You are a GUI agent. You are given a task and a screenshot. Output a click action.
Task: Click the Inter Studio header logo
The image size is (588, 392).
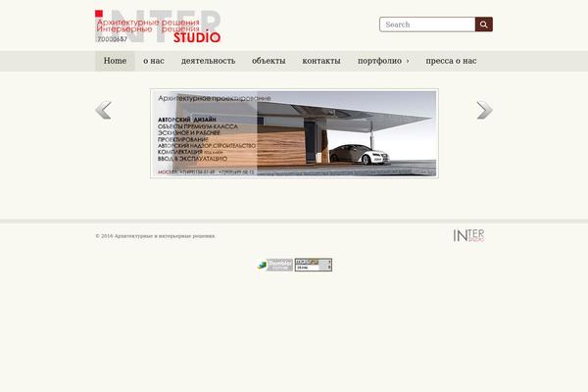pyautogui.click(x=158, y=26)
